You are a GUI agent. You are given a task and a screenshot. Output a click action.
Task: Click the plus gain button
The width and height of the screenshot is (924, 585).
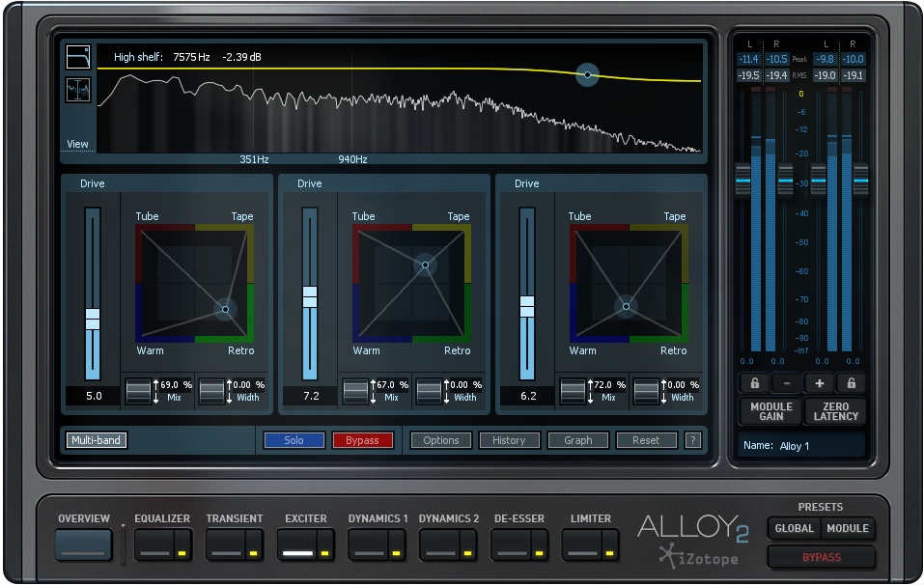(819, 383)
